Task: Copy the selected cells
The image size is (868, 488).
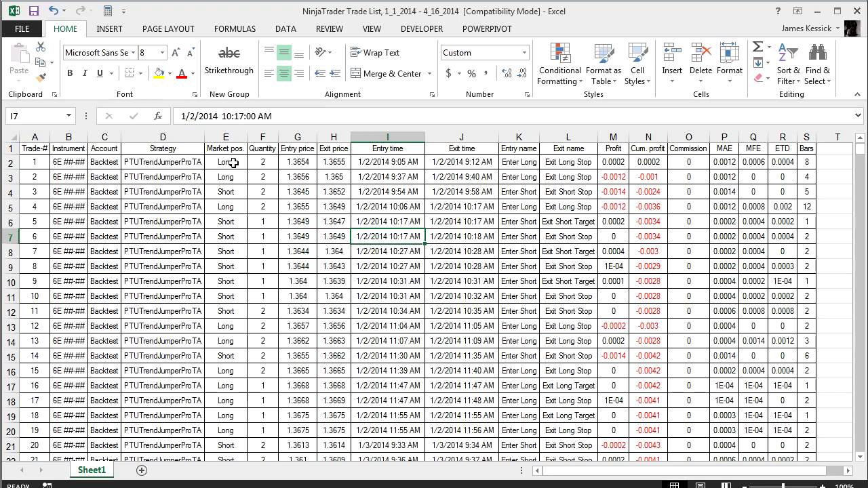Action: click(41, 62)
